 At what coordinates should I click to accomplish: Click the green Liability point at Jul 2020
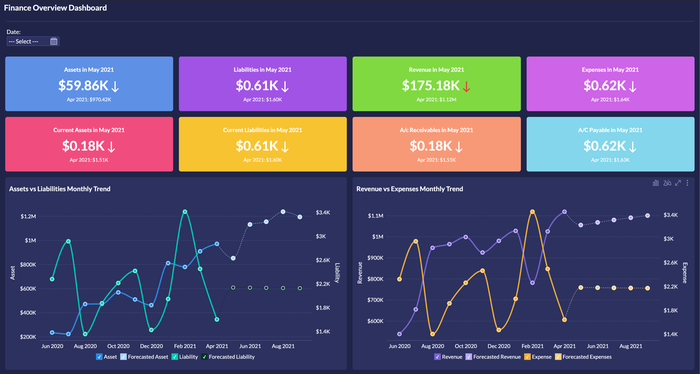coord(68,241)
